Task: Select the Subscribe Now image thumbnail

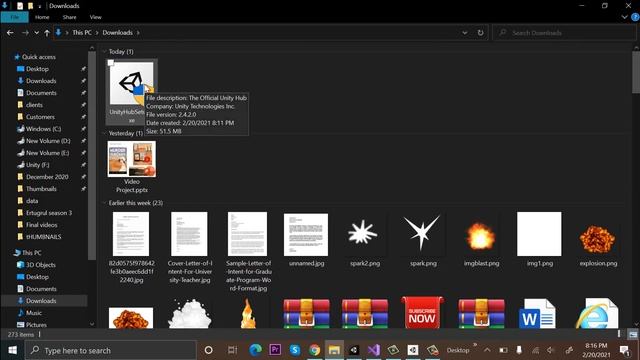Action: [x=422, y=313]
